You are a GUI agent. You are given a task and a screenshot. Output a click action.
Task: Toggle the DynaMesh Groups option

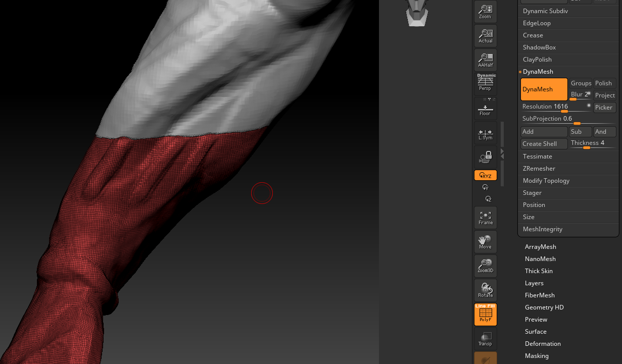pos(581,83)
